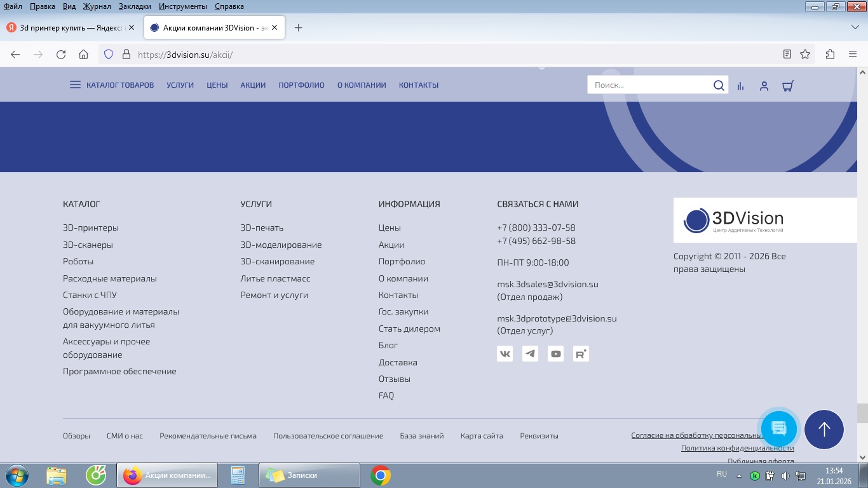Open the YouTube channel icon
Screen dimensions: 868x488
[555, 354]
